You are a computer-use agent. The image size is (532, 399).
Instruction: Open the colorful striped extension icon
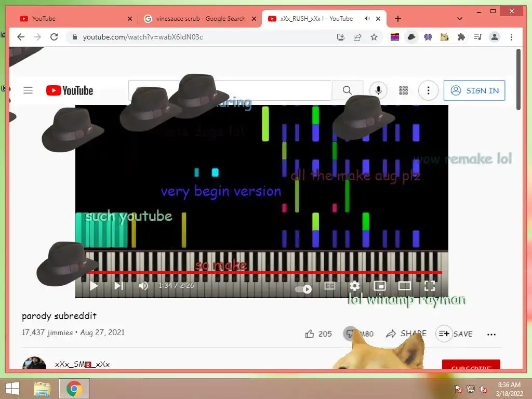tap(395, 37)
